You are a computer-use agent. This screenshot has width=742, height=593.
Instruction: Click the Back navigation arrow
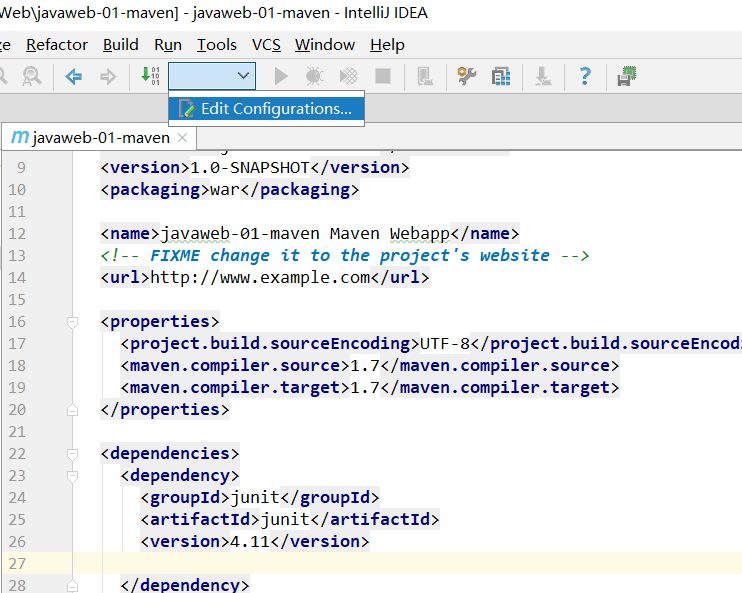(x=73, y=76)
